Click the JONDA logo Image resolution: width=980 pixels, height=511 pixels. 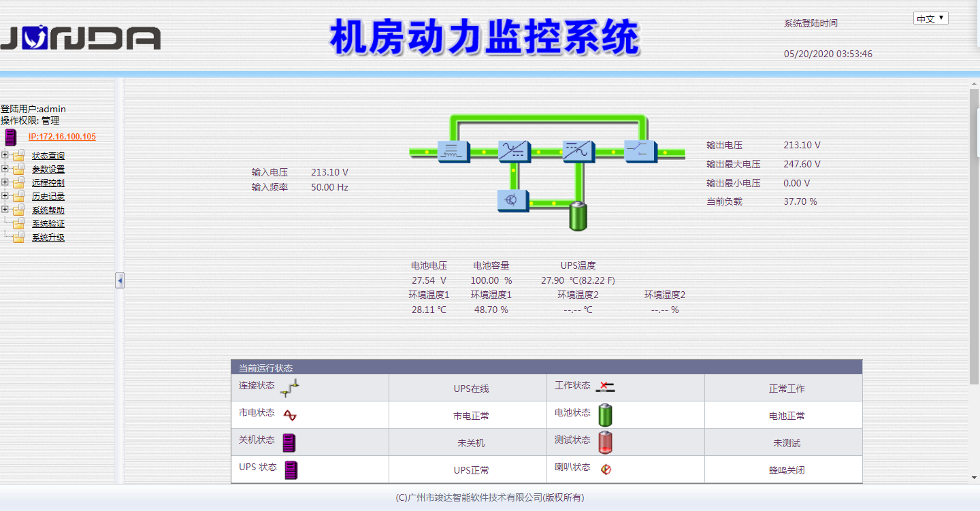80,37
